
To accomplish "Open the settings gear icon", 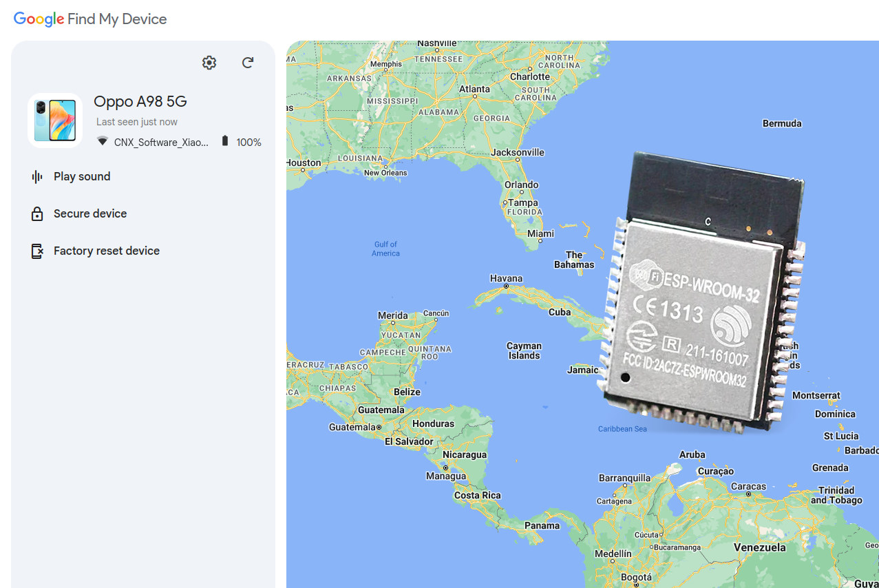I will click(209, 62).
